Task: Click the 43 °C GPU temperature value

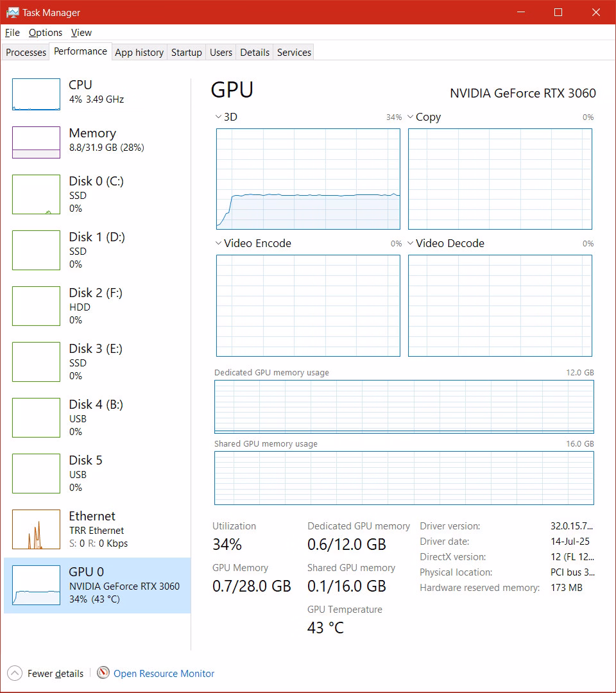Action: coord(325,627)
